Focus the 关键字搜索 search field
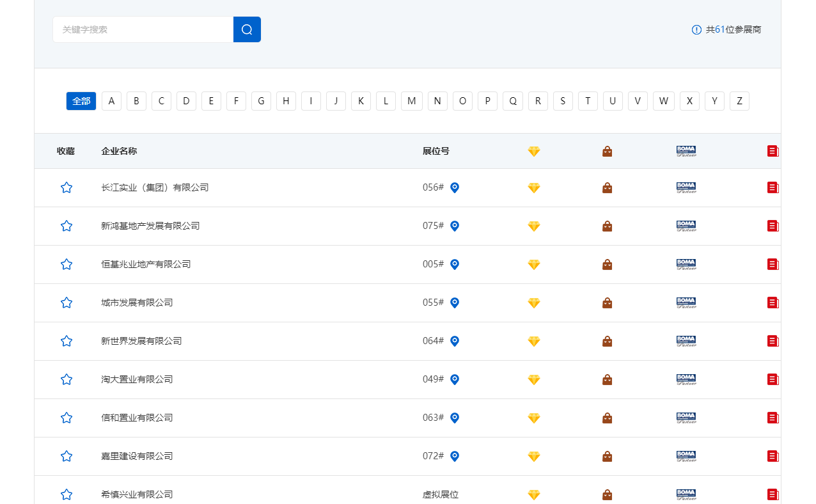Screen dimensions: 816x504 click(143, 29)
